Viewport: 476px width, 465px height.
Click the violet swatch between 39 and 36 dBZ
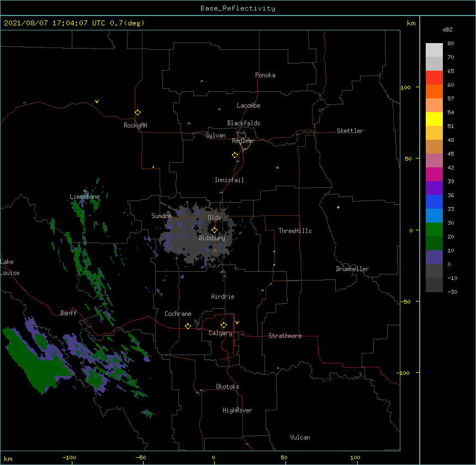[434, 188]
